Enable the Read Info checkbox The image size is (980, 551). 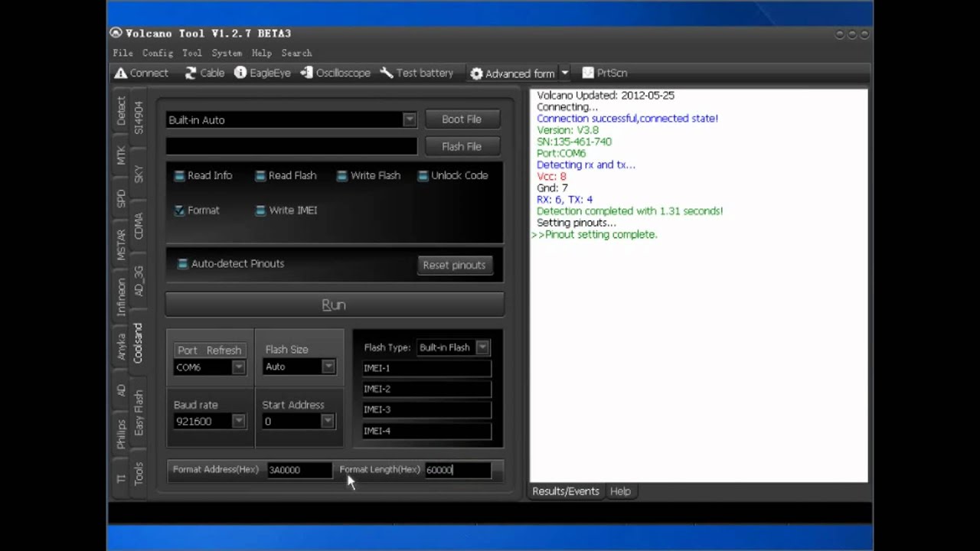(179, 176)
